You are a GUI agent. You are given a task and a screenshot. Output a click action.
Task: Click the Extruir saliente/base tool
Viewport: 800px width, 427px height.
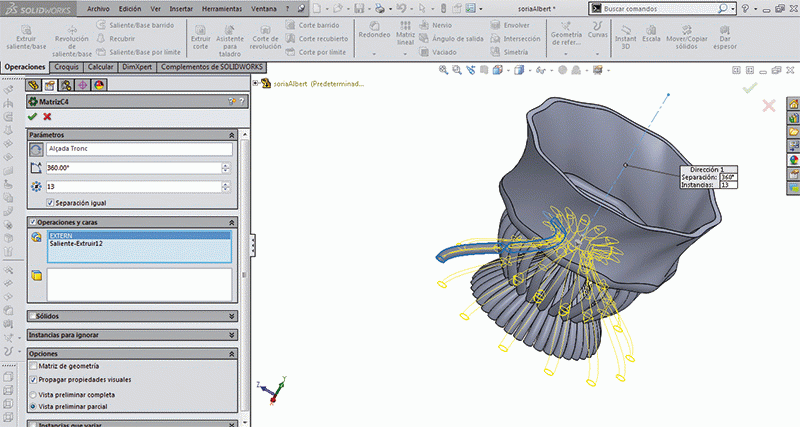25,35
